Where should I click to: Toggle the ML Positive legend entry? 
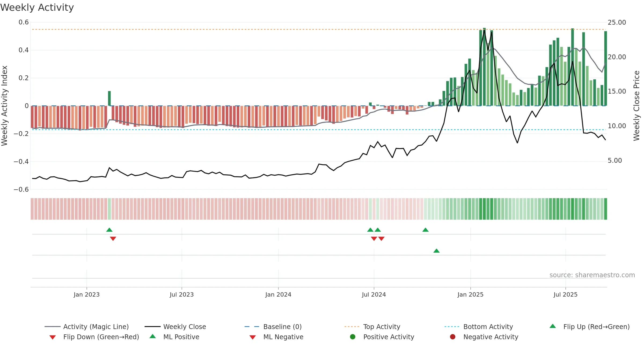pos(174,337)
